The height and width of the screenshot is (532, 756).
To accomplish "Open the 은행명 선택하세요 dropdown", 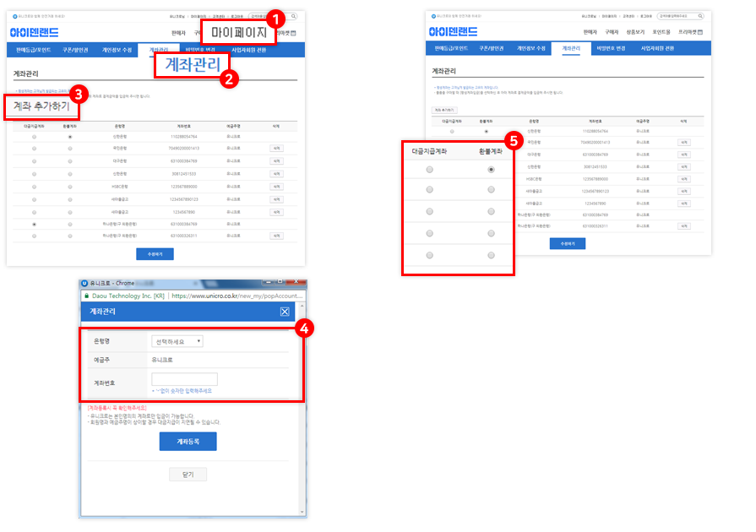I will tap(177, 342).
